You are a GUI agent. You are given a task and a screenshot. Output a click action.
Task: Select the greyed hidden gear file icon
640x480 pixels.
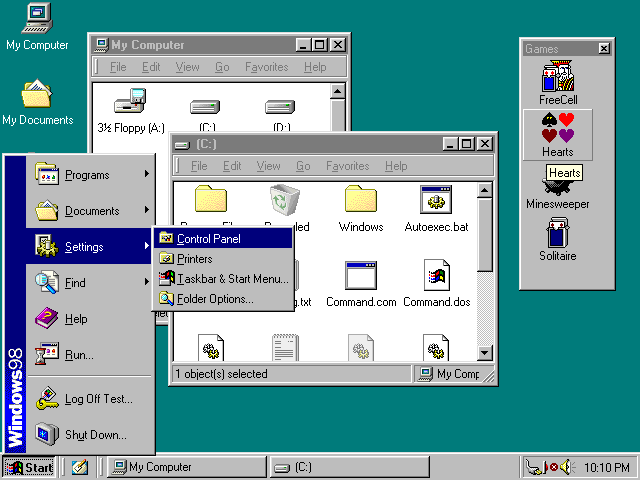361,348
